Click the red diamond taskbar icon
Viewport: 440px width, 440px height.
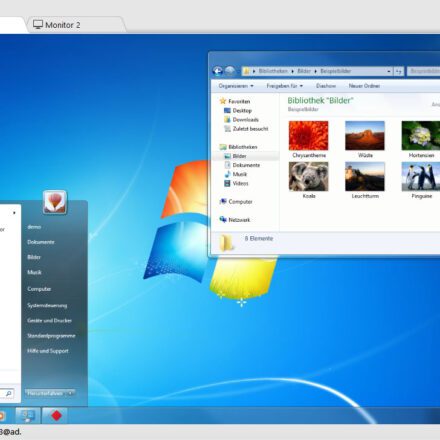56,415
